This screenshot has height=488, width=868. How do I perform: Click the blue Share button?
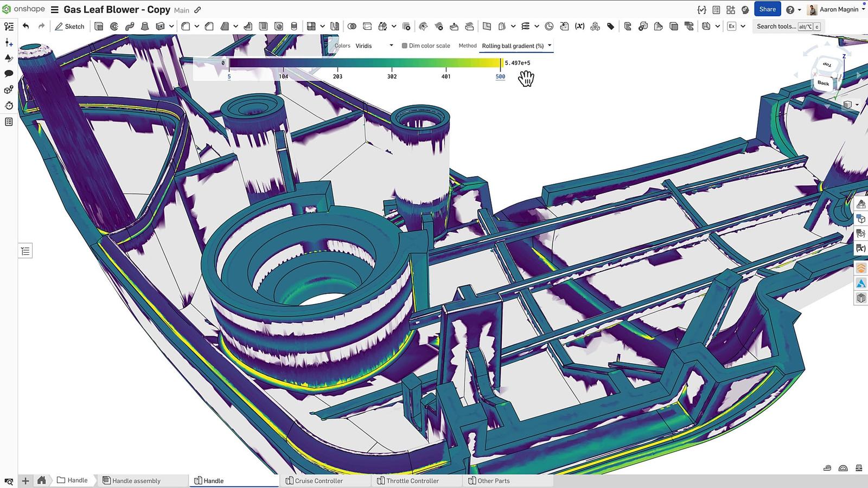767,9
